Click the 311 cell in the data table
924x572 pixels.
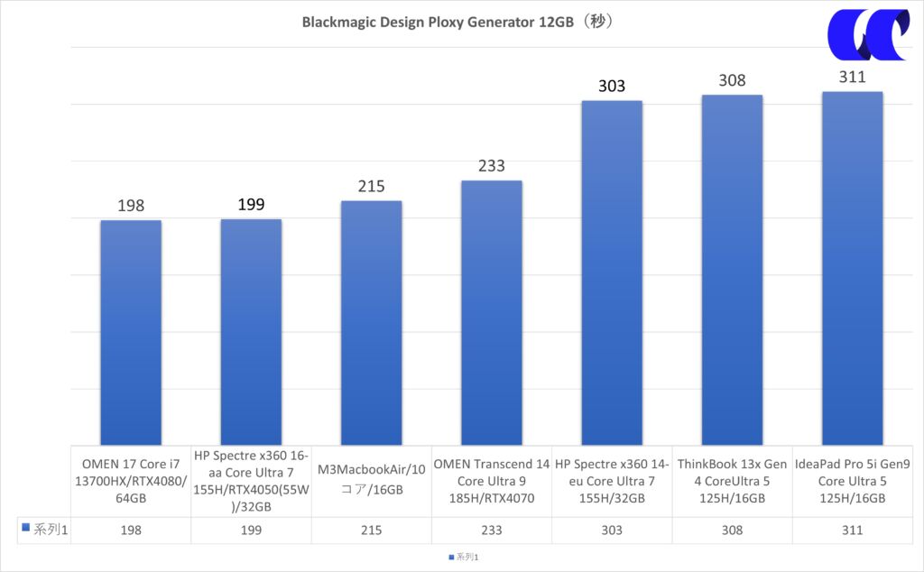click(x=852, y=530)
